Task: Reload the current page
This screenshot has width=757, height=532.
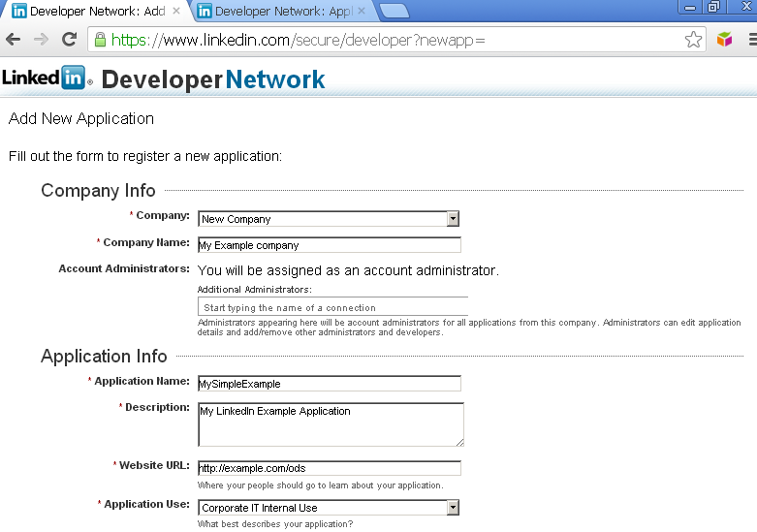Action: tap(69, 40)
